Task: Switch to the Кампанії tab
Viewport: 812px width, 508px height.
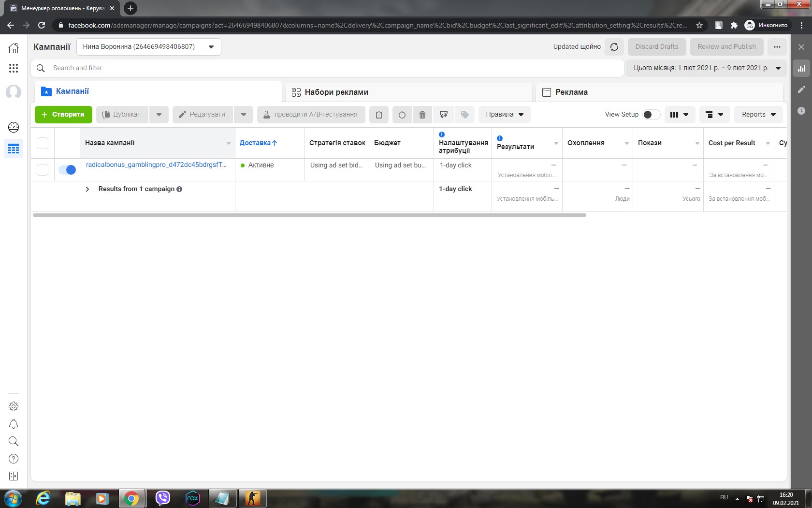Action: (158, 91)
